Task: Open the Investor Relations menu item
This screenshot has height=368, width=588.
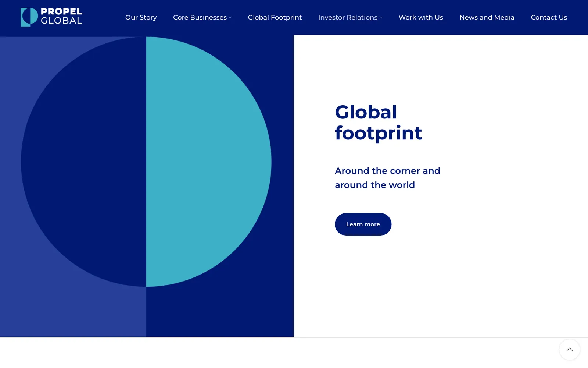Action: [x=348, y=17]
